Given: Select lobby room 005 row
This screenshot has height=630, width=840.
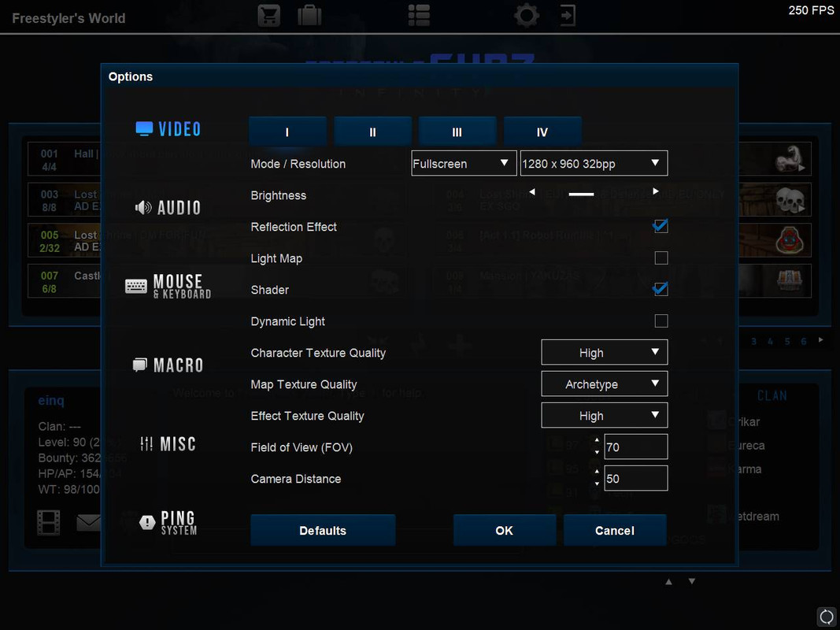Looking at the screenshot, I should [x=65, y=240].
